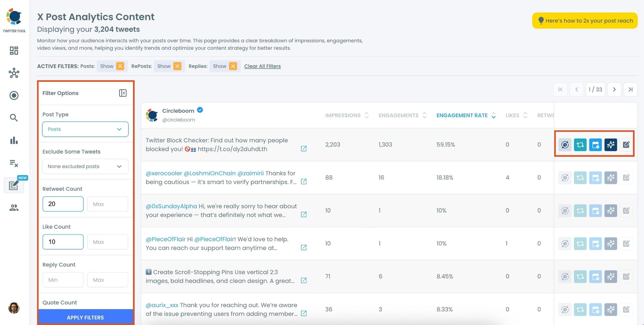The image size is (644, 325).
Task: Schedule the Twitter Block Checker post via calendar icon
Action: (x=595, y=144)
